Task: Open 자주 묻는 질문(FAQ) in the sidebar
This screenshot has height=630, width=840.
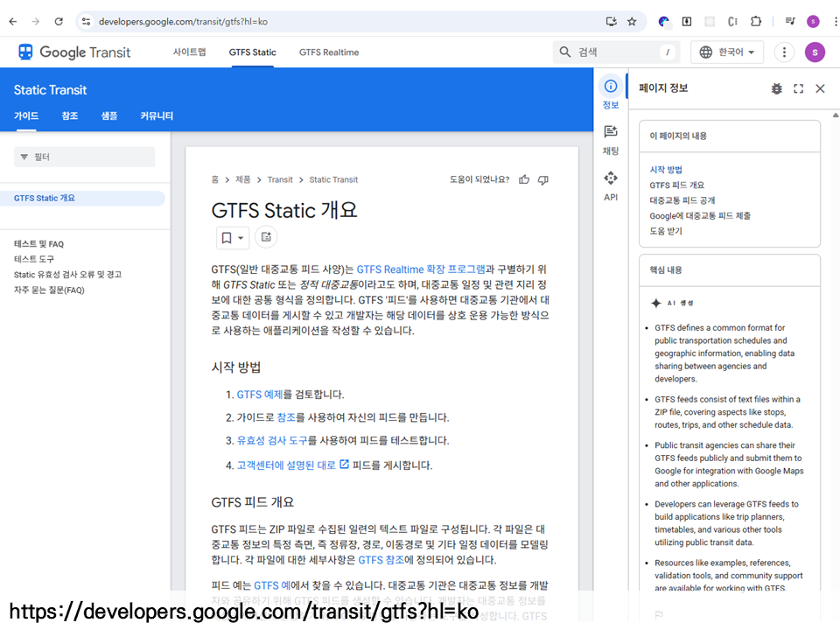Action: 49,290
